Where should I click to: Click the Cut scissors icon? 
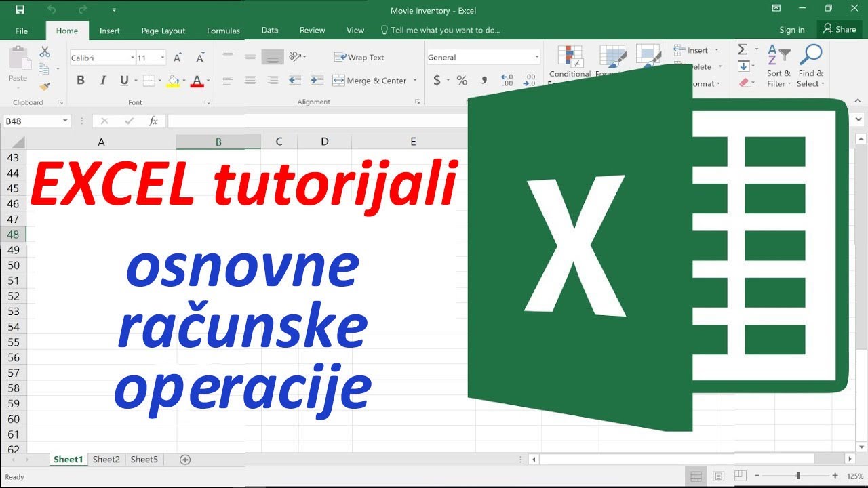(45, 52)
